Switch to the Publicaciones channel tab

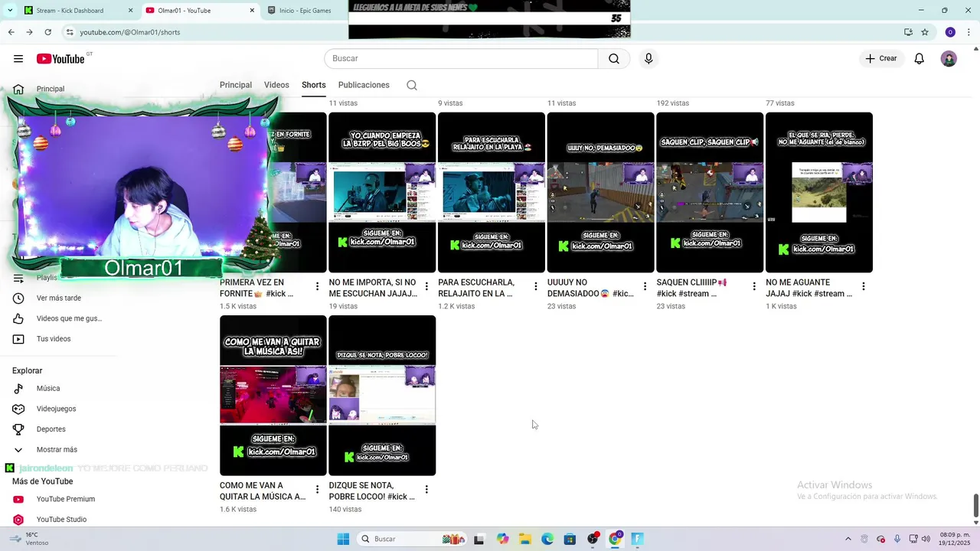(x=364, y=85)
